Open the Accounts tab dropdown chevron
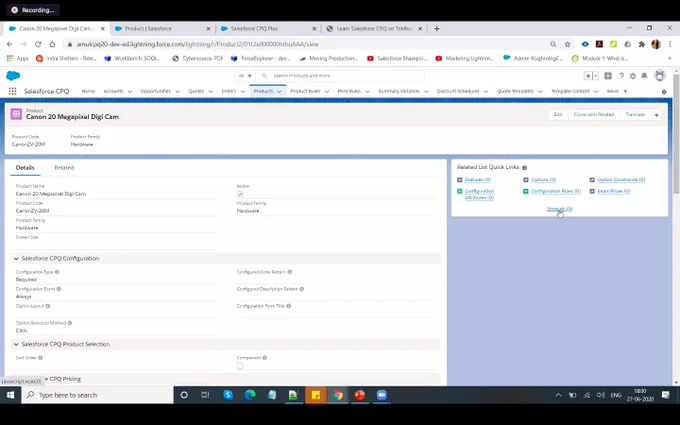Image resolution: width=680 pixels, height=425 pixels. pyautogui.click(x=130, y=92)
